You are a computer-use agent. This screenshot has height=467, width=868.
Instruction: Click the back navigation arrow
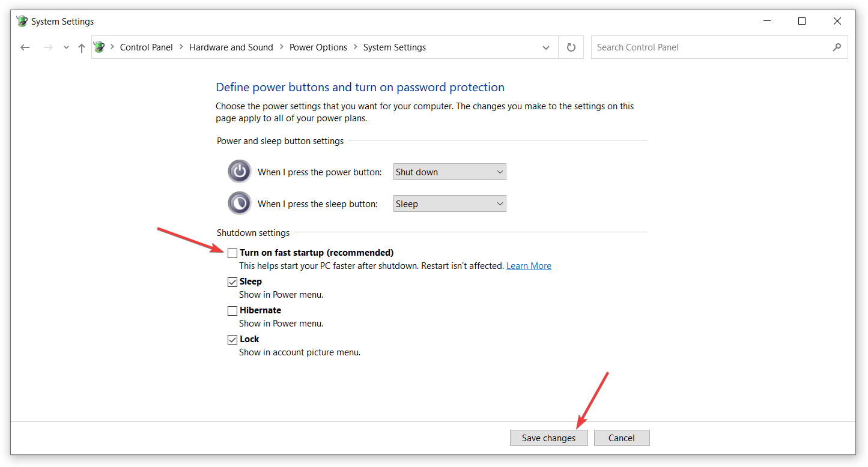pyautogui.click(x=25, y=47)
